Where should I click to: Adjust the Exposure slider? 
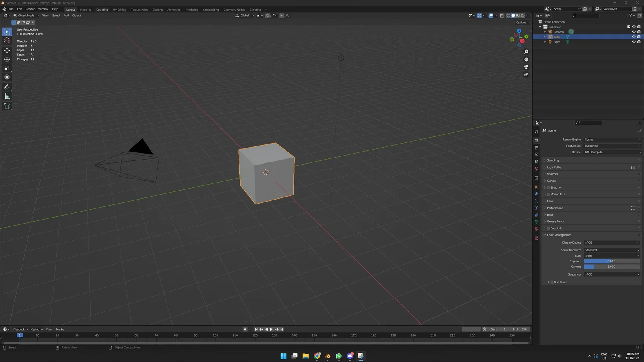(x=611, y=261)
